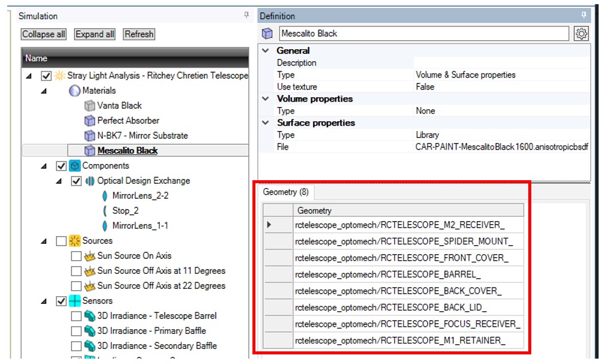Toggle the Sensors checkbox
Viewport: 604px width, 364px height.
(61, 301)
